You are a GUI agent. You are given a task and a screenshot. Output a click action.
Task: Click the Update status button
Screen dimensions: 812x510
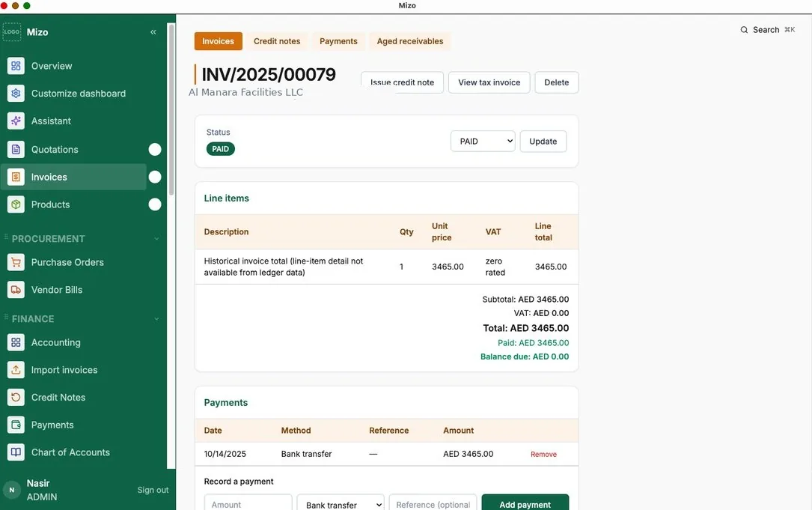(543, 141)
